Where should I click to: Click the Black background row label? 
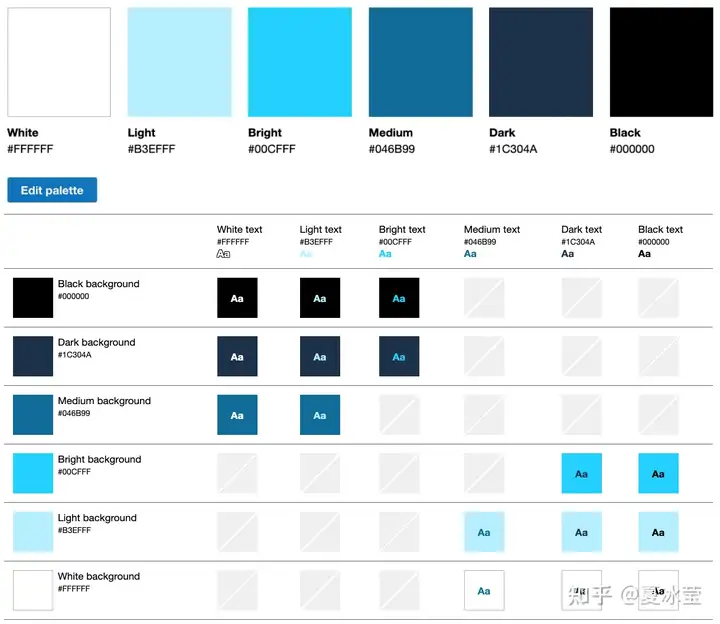pos(98,284)
